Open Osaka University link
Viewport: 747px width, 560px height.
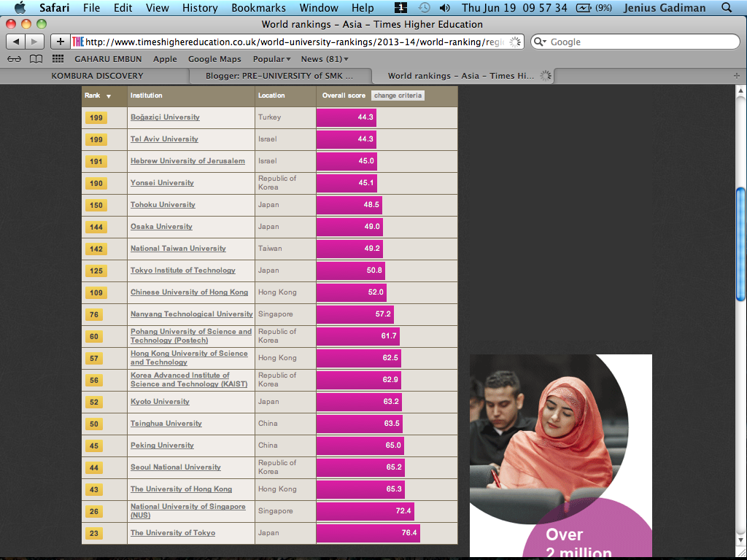pyautogui.click(x=161, y=227)
